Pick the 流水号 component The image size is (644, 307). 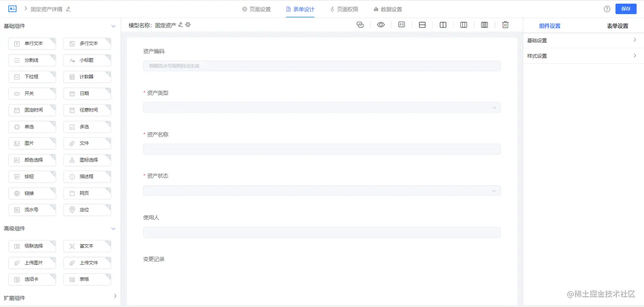point(32,210)
